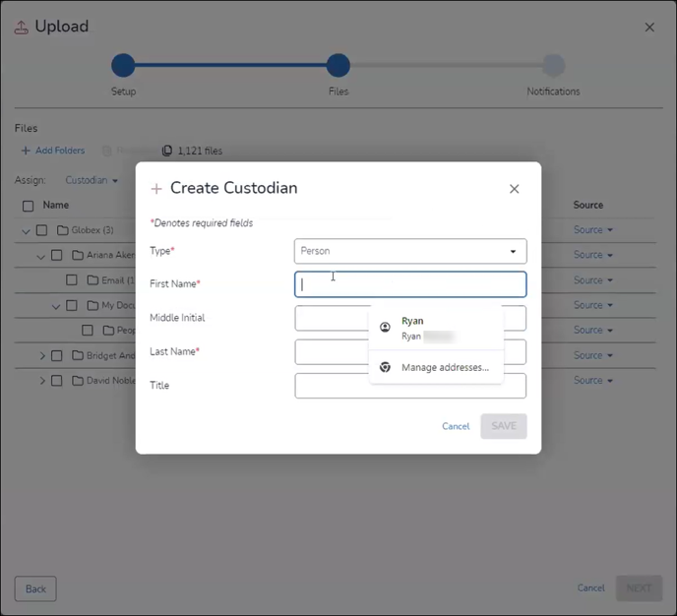Expand the Bridget folder tree node

point(42,355)
